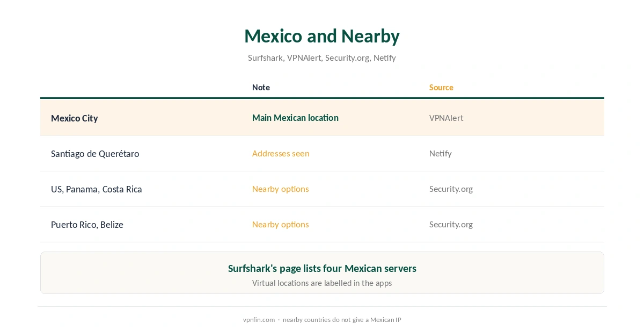
Task: Click 'nearby countries do not give a Mexican IP'
Action: (342, 319)
